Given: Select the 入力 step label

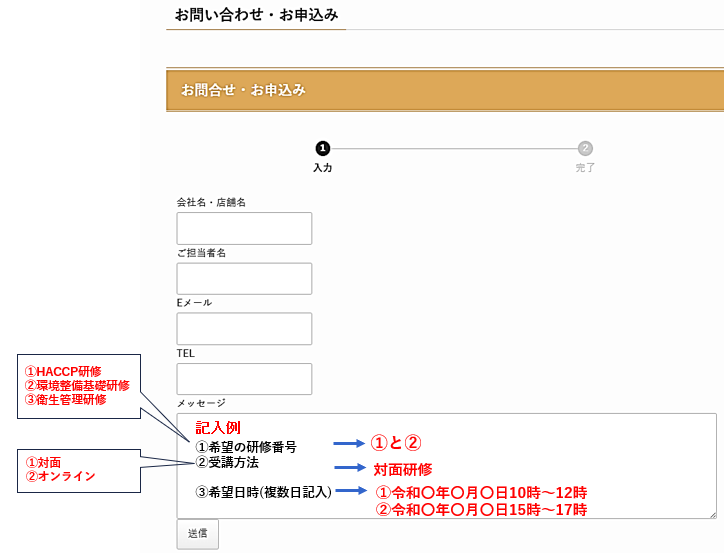Looking at the screenshot, I should coord(322,168).
